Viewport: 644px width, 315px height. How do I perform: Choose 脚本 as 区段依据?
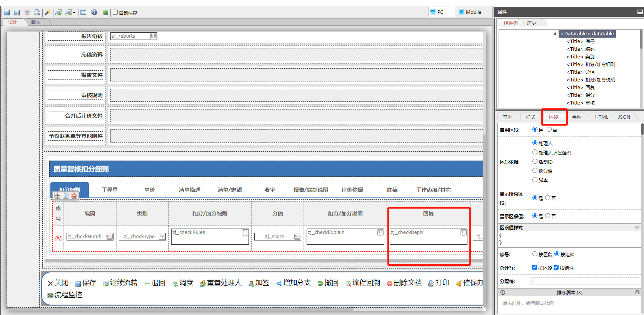[x=535, y=180]
